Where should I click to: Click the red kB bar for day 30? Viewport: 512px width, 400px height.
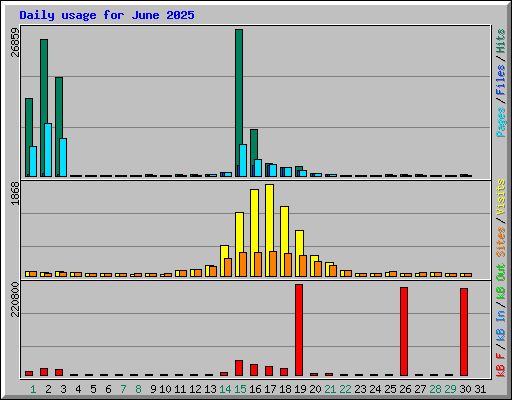tap(464, 332)
